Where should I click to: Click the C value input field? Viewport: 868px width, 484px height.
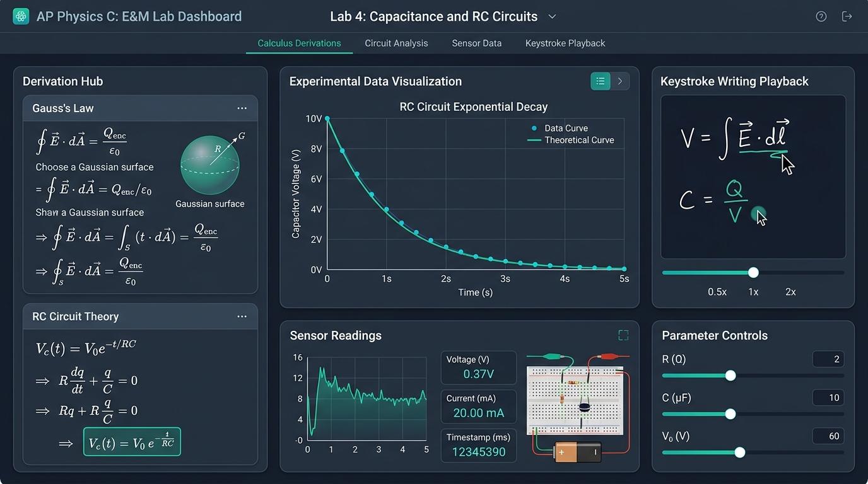tap(828, 398)
